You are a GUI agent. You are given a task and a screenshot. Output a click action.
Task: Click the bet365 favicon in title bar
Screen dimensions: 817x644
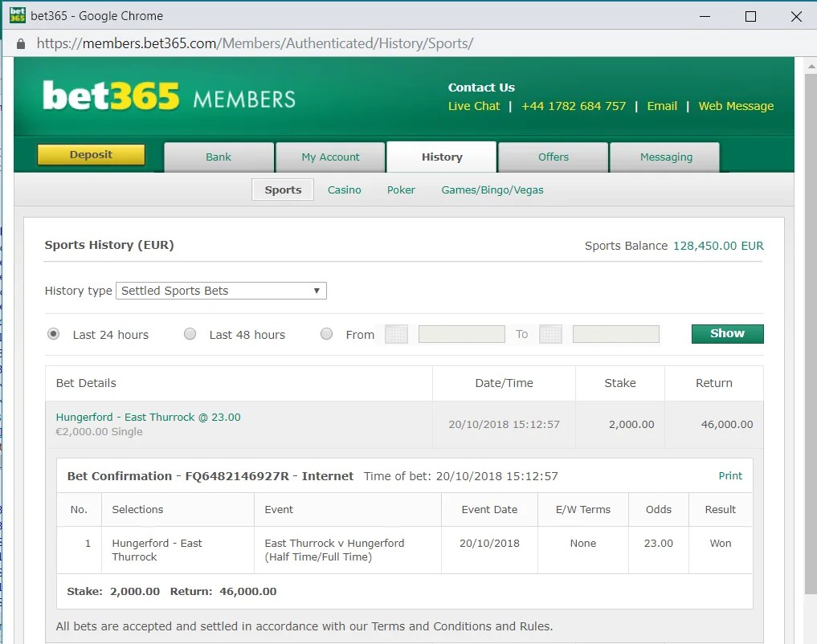pyautogui.click(x=17, y=15)
